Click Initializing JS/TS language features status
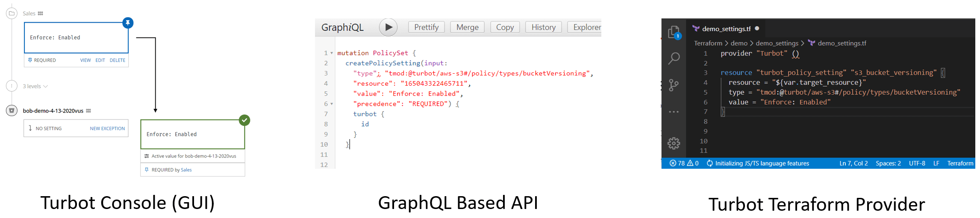 click(x=758, y=163)
